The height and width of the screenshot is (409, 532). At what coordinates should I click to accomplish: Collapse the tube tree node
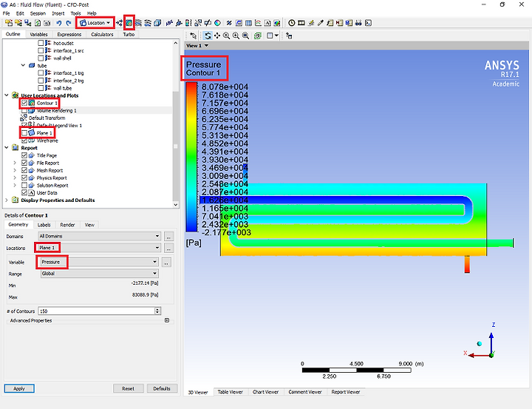pos(23,66)
